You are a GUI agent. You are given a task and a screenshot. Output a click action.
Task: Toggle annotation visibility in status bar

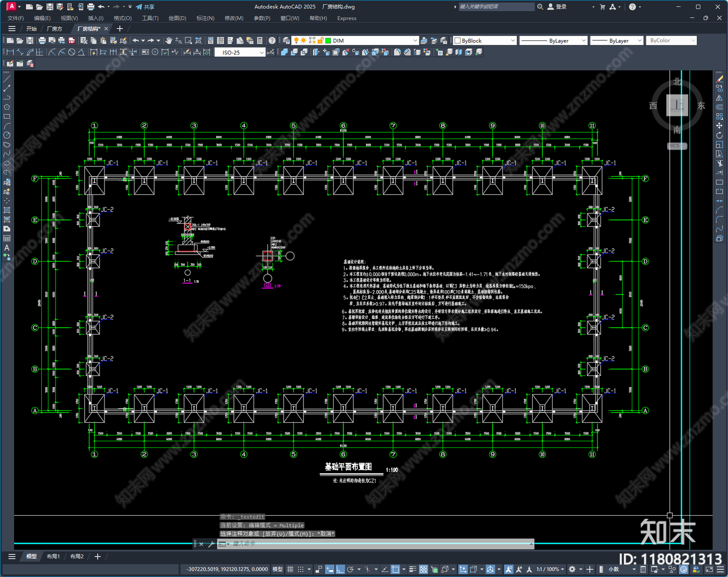point(509,569)
